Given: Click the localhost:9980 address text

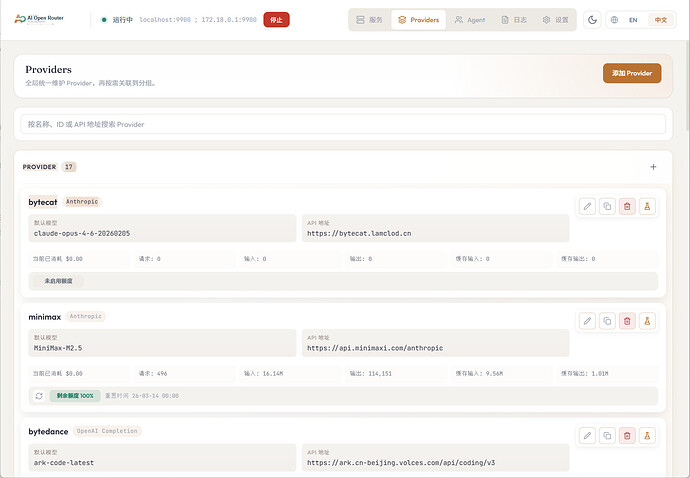Looking at the screenshot, I should coord(165,20).
